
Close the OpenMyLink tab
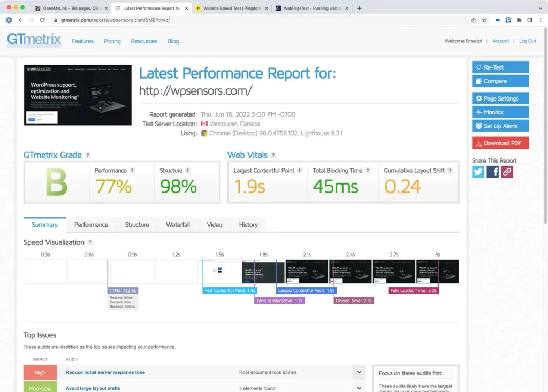click(106, 9)
